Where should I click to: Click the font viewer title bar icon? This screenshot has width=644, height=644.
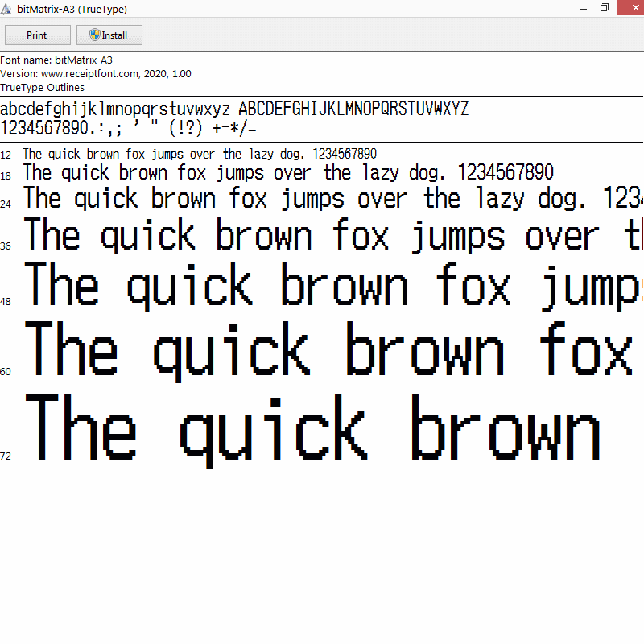6,9
